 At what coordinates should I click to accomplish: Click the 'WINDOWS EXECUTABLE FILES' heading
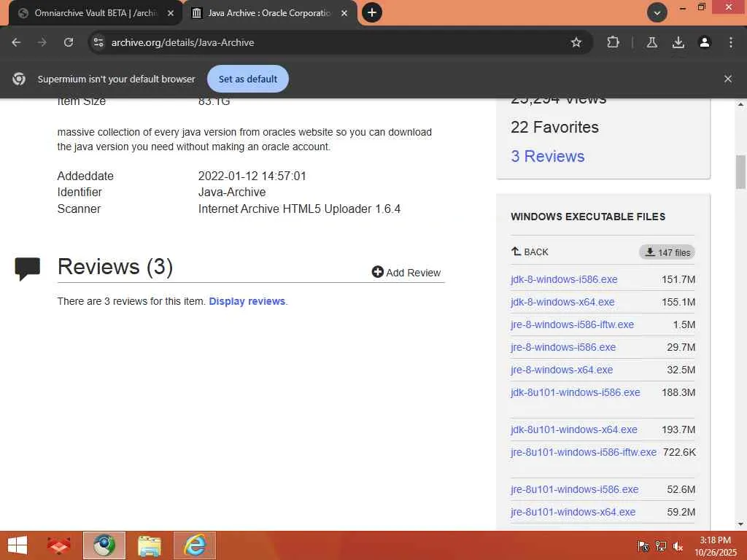(588, 217)
